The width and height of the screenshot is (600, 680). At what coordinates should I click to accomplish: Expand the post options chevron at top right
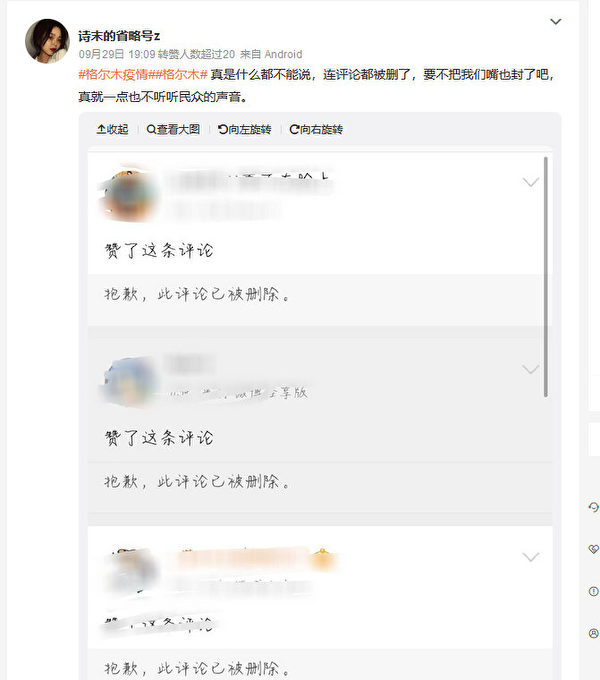pyautogui.click(x=555, y=22)
